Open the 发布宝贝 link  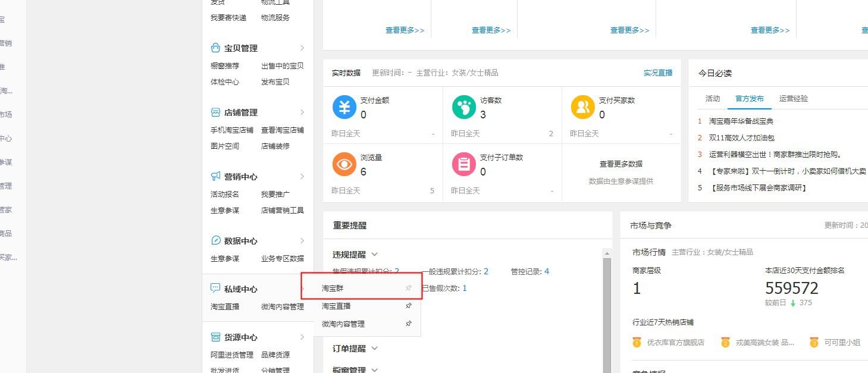click(x=275, y=82)
